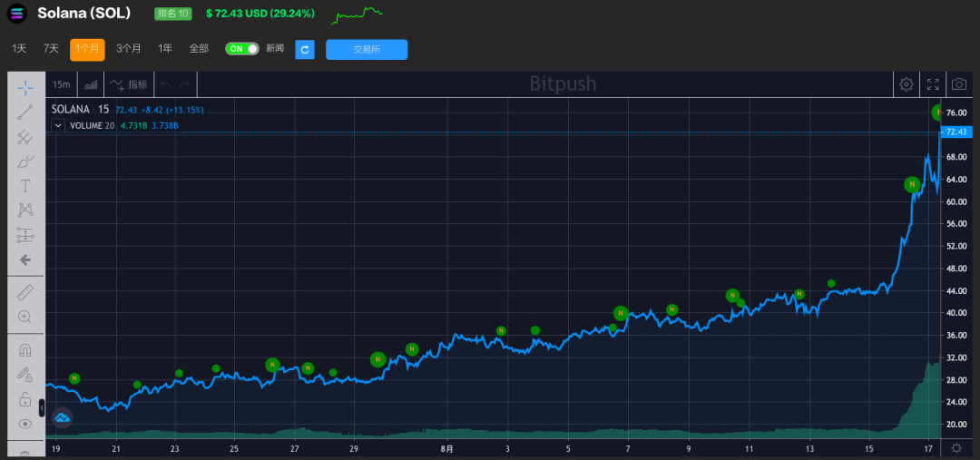Select the crosshair cursor tool
This screenshot has width=980, height=460.
25,88
